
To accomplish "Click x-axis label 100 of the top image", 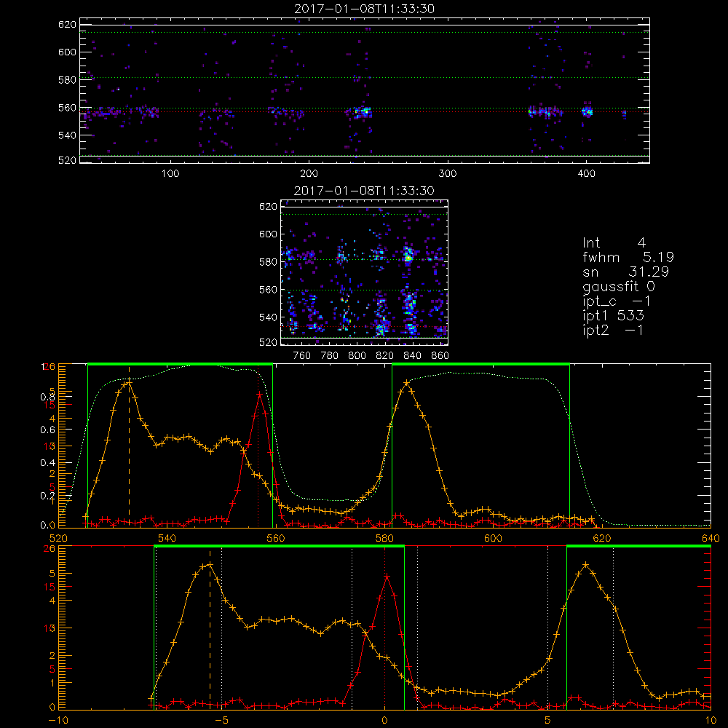I will (170, 174).
